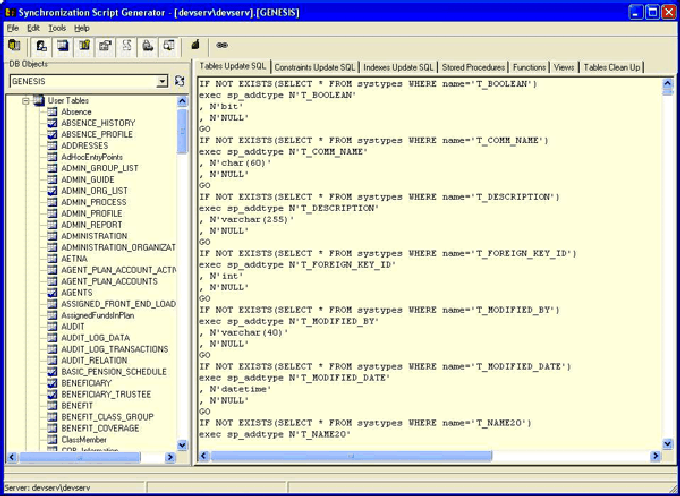The height and width of the screenshot is (496, 680).
Task: Click the table icon beside ADMIN_GROUP_LIST
Action: (x=52, y=168)
